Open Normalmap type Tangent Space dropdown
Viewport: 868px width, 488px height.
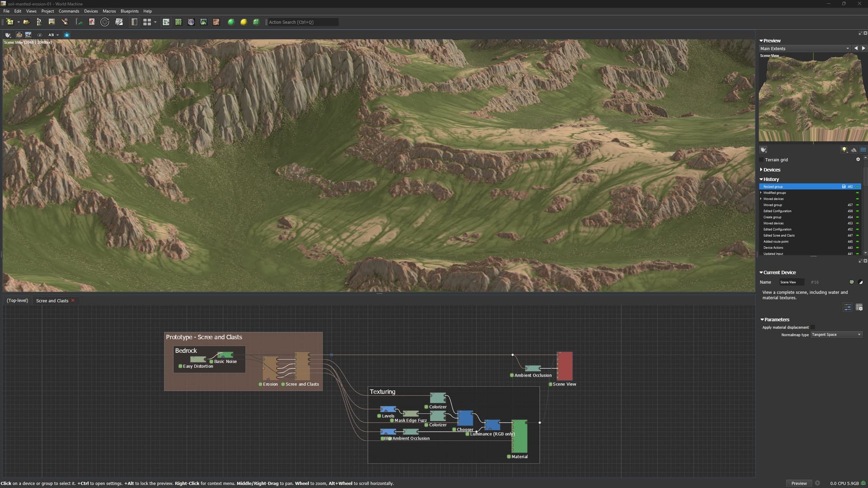[x=836, y=334]
